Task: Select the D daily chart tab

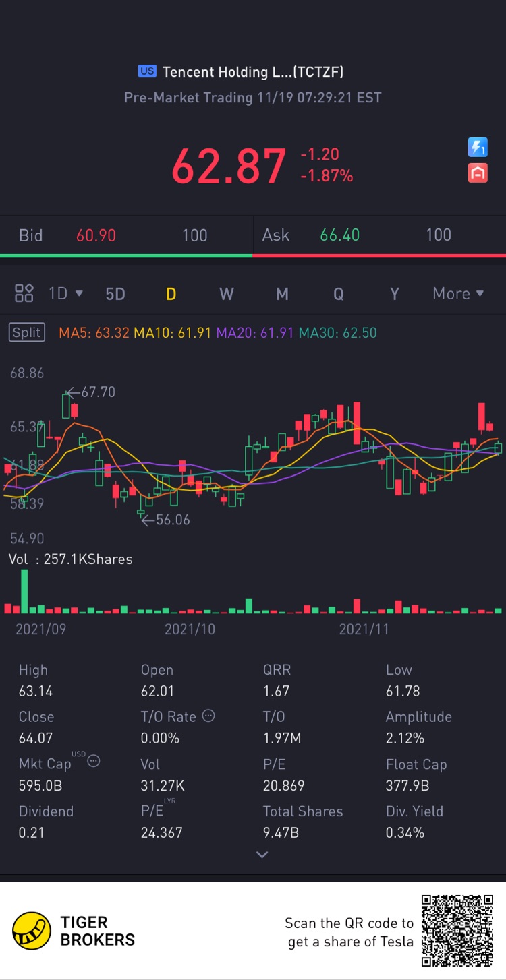Action: click(x=171, y=294)
